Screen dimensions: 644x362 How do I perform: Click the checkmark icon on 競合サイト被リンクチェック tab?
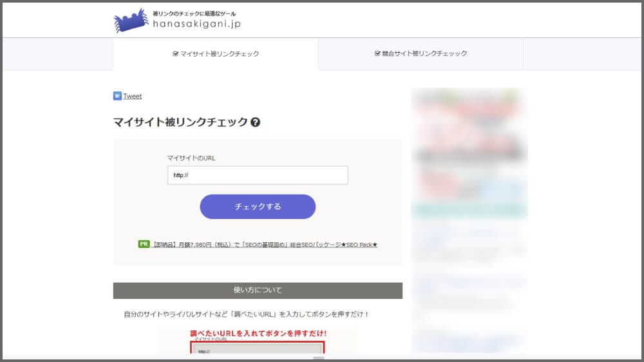point(377,53)
